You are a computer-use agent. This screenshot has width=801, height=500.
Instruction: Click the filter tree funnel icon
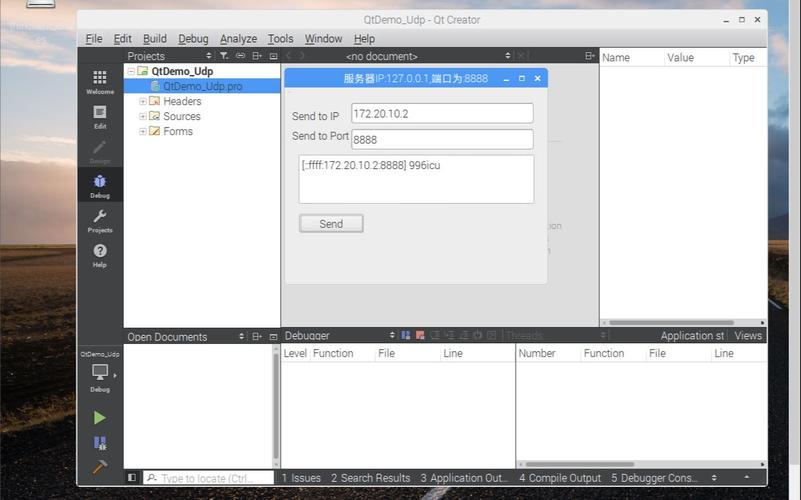[224, 56]
